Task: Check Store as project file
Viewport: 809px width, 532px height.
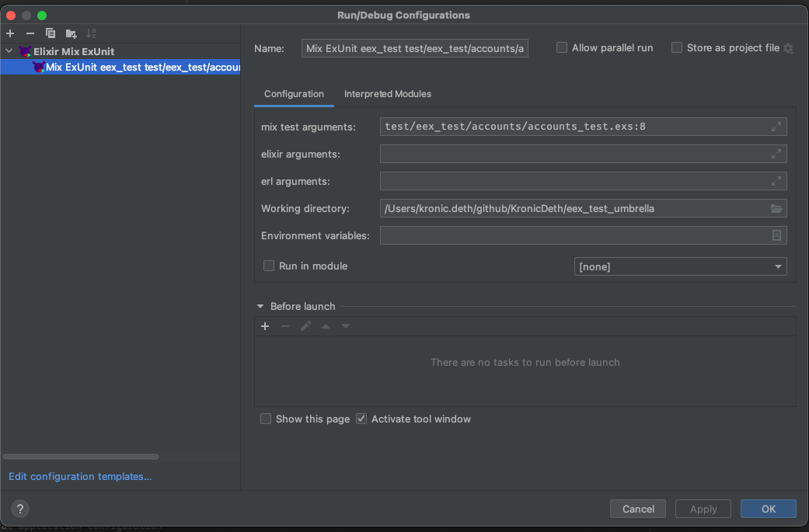Action: click(x=677, y=48)
